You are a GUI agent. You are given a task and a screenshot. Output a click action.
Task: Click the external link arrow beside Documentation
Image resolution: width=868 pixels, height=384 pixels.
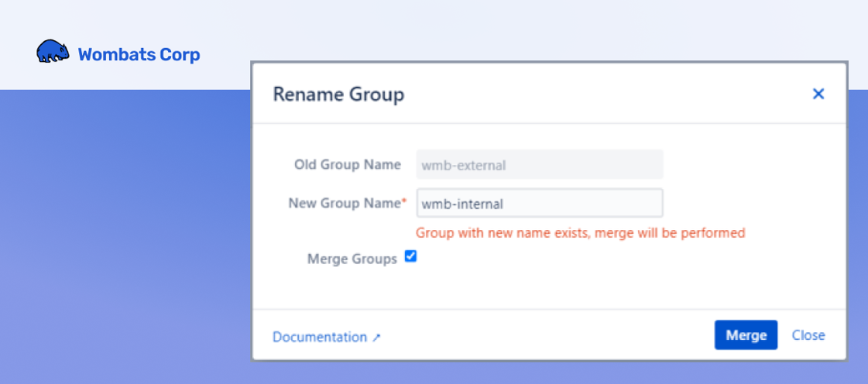pyautogui.click(x=376, y=338)
